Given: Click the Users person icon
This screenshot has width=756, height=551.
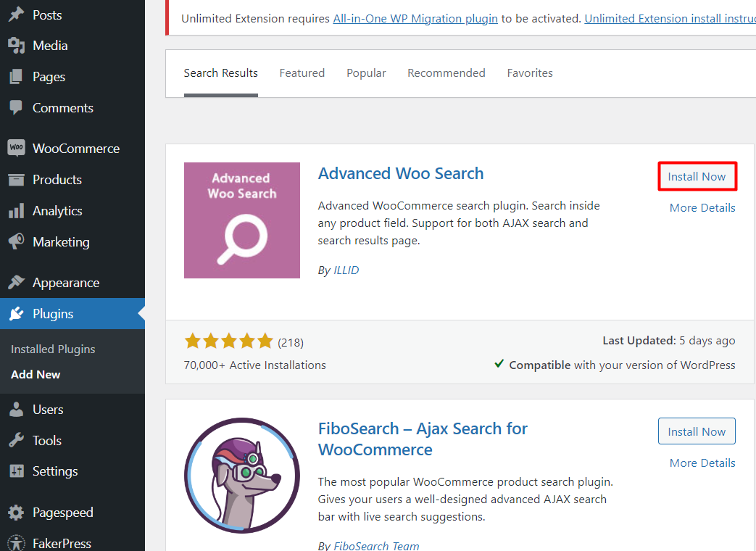Looking at the screenshot, I should [x=17, y=410].
